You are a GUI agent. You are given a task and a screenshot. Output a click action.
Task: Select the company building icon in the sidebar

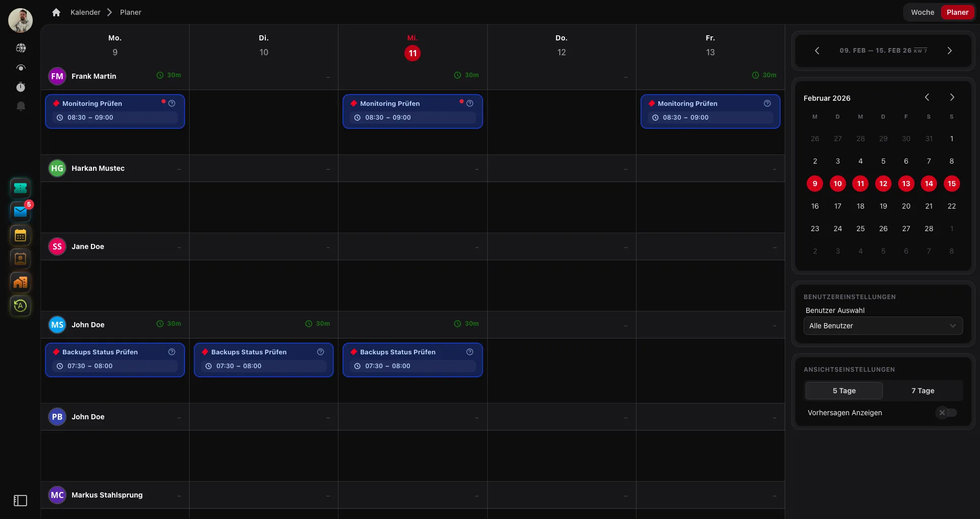coord(20,282)
